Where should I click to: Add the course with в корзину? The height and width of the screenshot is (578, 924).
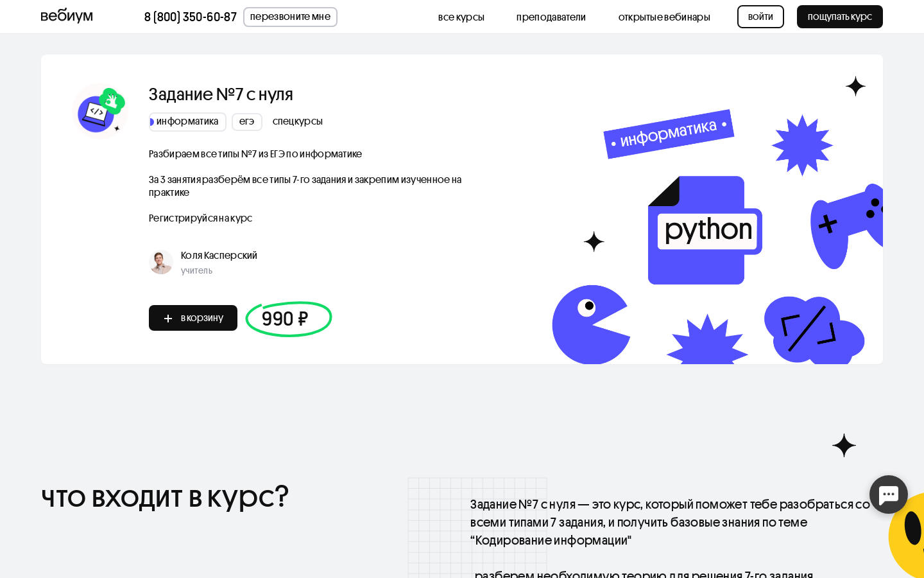(x=193, y=318)
